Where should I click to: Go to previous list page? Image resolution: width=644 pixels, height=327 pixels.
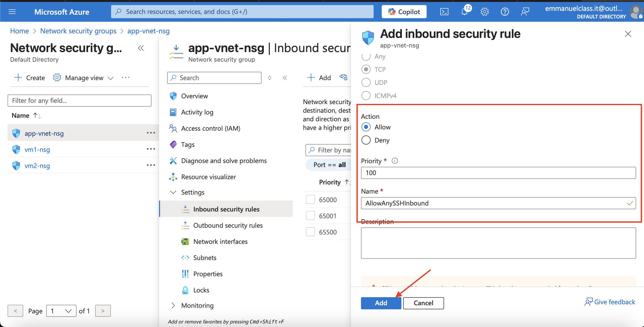(15, 311)
